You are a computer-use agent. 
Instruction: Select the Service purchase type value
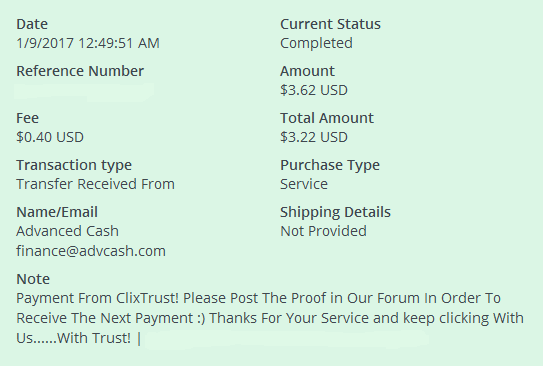pyautogui.click(x=304, y=184)
